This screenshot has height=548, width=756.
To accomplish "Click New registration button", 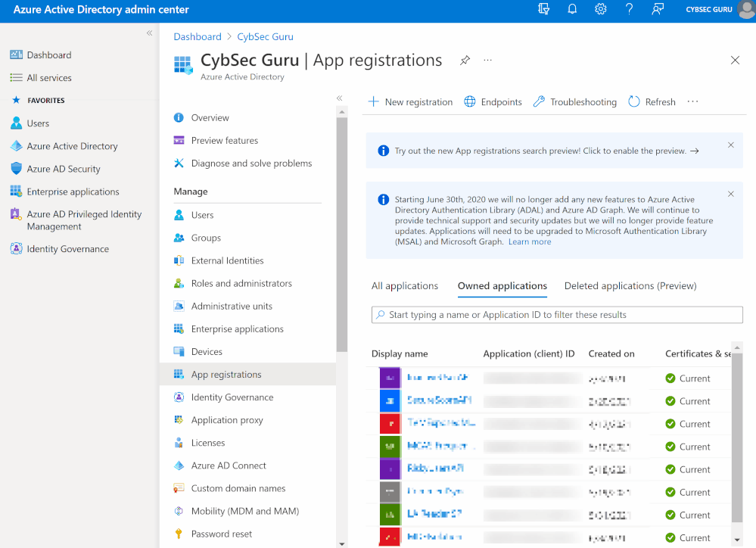I will (410, 101).
